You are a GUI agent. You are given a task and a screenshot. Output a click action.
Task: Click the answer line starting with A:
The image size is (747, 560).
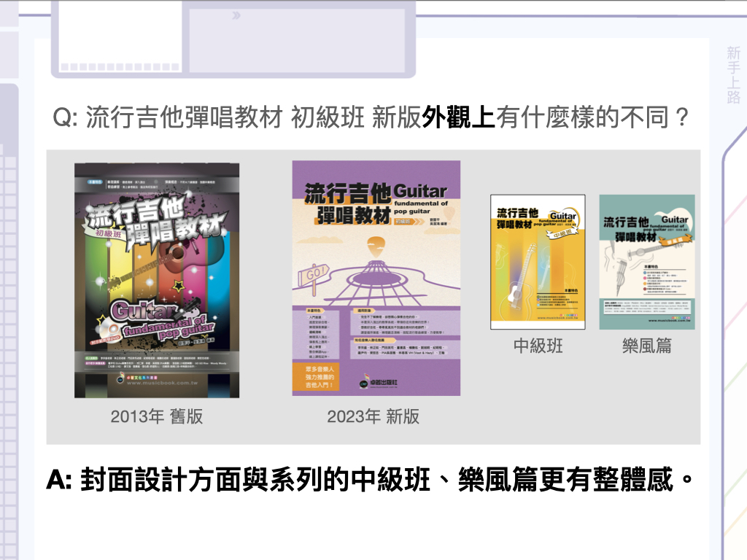[368, 480]
